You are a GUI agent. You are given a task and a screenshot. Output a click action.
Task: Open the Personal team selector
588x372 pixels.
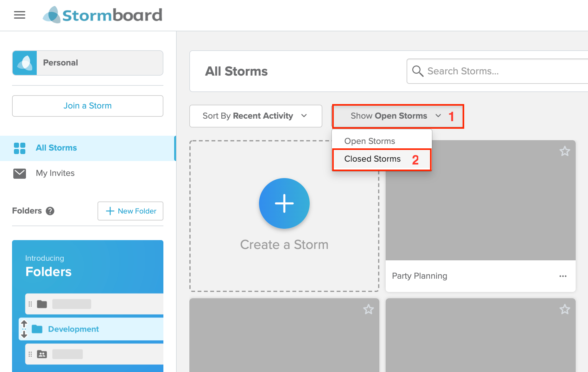pyautogui.click(x=88, y=63)
